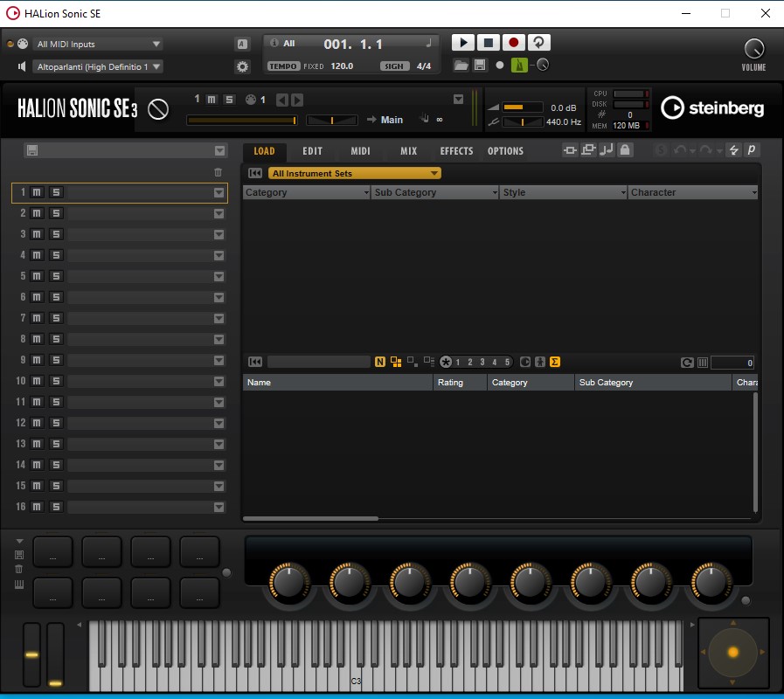Switch to the MIDI tab
Image resolution: width=784 pixels, height=699 pixels.
click(x=360, y=151)
